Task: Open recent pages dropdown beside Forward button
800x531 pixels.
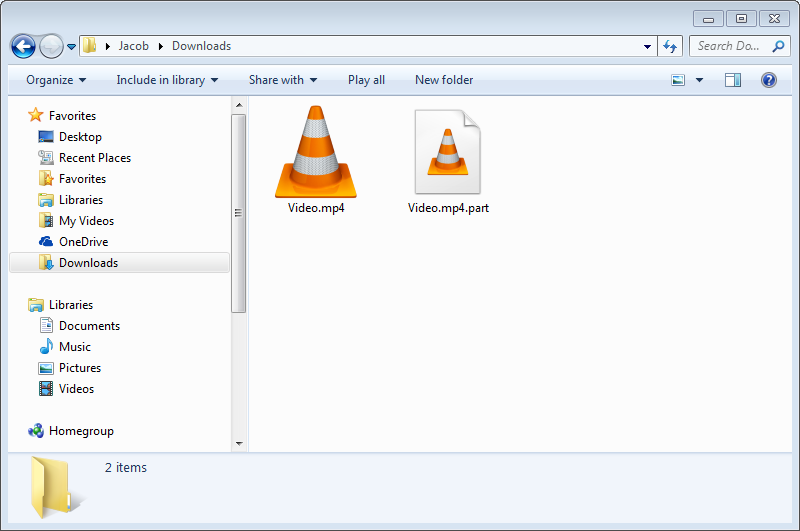Action: (x=71, y=47)
